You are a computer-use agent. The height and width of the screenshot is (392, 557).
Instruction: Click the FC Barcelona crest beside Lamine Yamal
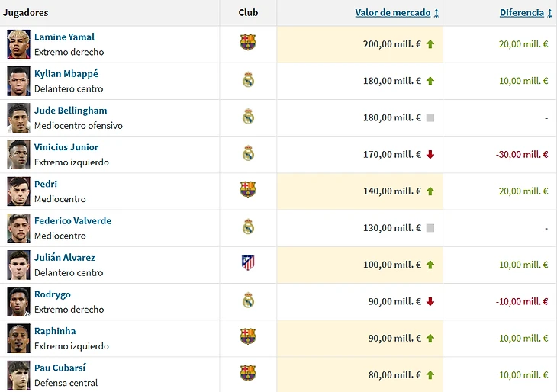coord(248,43)
